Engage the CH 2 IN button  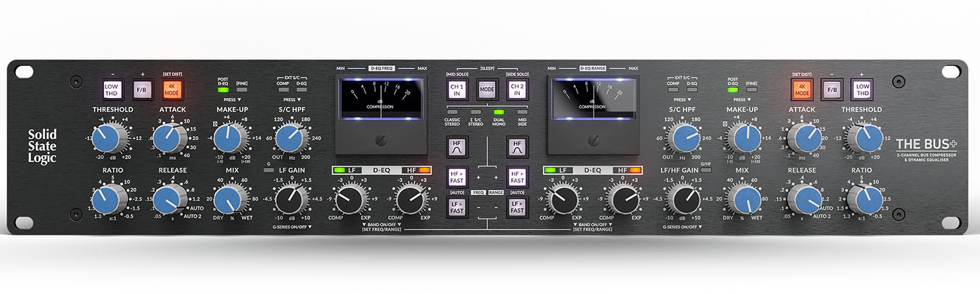point(517,88)
